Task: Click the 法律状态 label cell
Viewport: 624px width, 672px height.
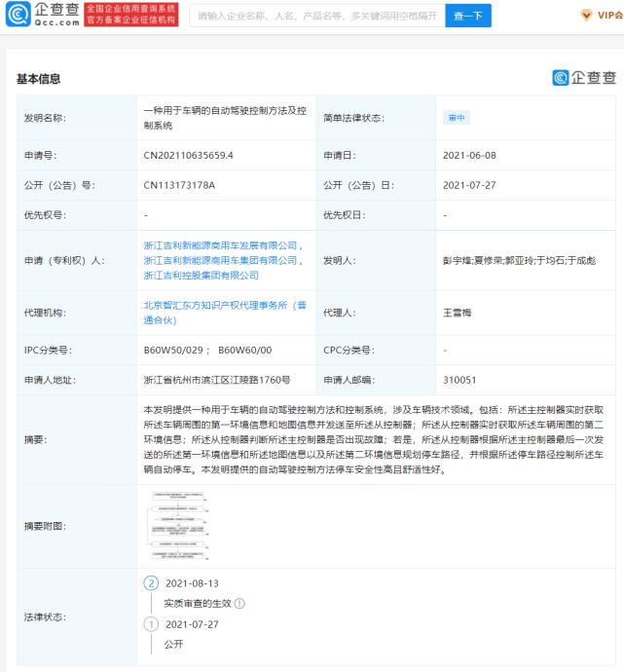Action: pyautogui.click(x=77, y=617)
